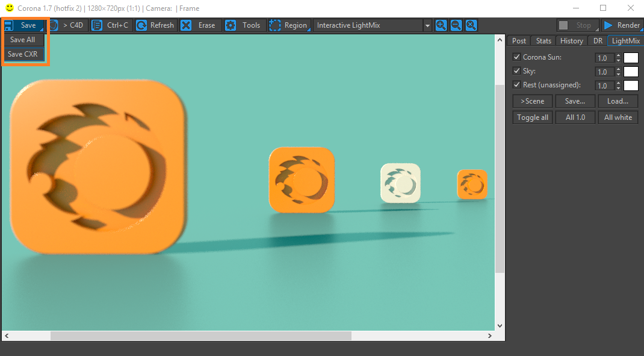Choose Save All from dropdown
644x356 pixels.
click(x=23, y=40)
